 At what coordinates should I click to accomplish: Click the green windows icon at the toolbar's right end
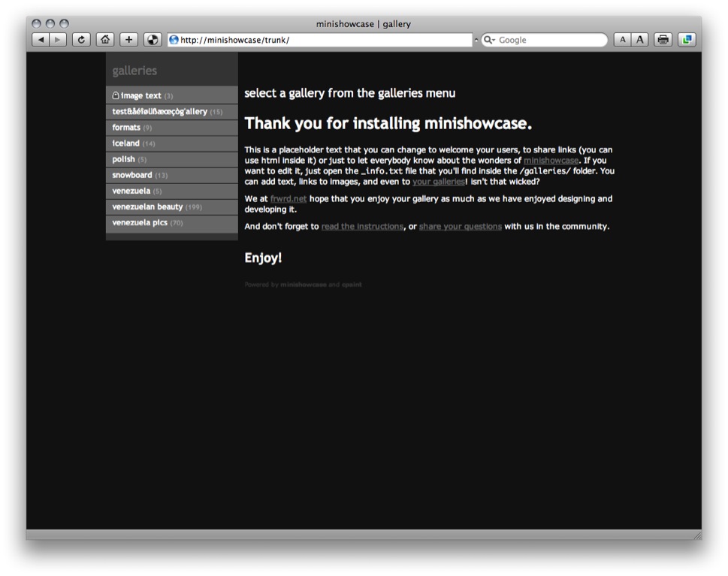pos(687,40)
